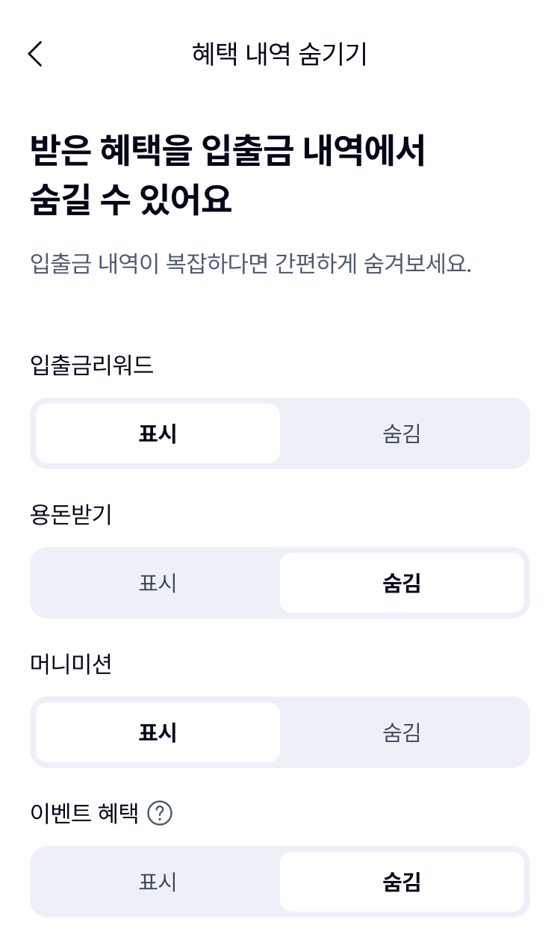Select 숨김 under 용돈받기
Screen dimensions: 560x952
point(402,583)
